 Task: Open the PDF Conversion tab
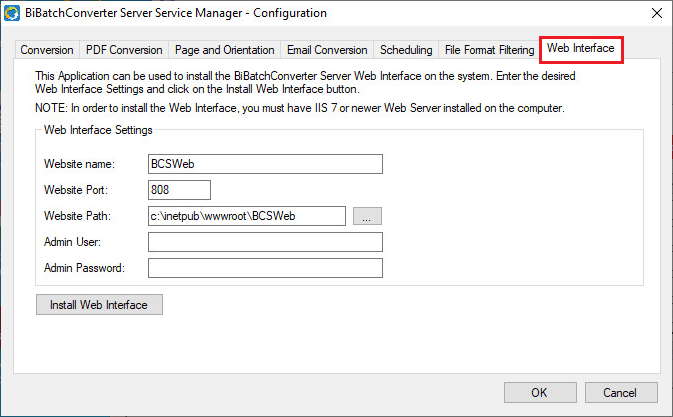[124, 50]
